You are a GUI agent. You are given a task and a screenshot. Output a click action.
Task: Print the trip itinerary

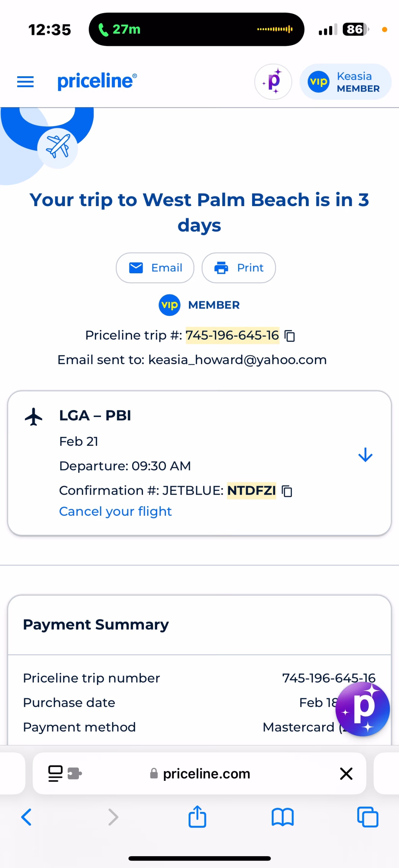coord(238,268)
